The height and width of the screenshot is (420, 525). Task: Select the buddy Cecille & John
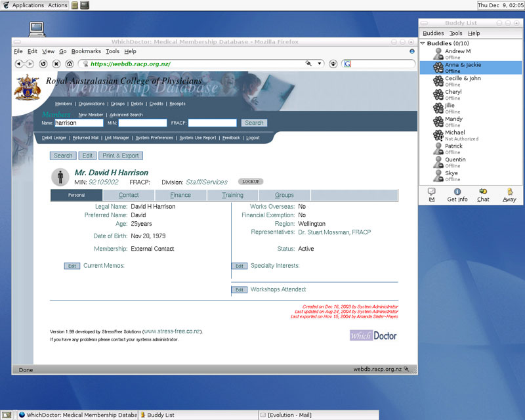point(471,81)
